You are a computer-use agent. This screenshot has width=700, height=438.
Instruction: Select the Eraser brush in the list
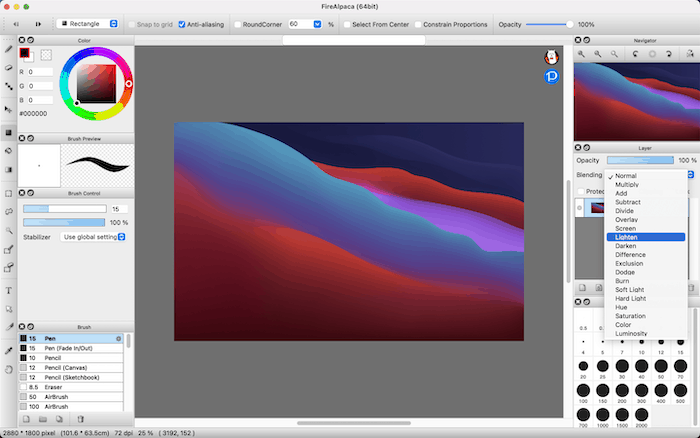pos(54,387)
